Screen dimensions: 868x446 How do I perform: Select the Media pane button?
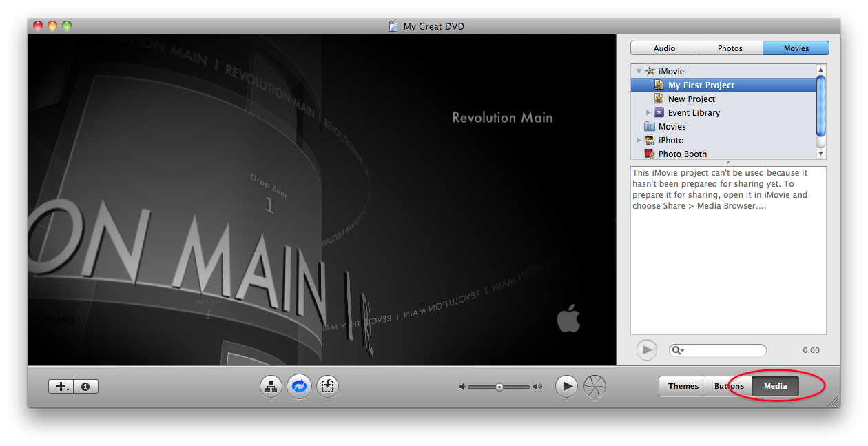775,386
